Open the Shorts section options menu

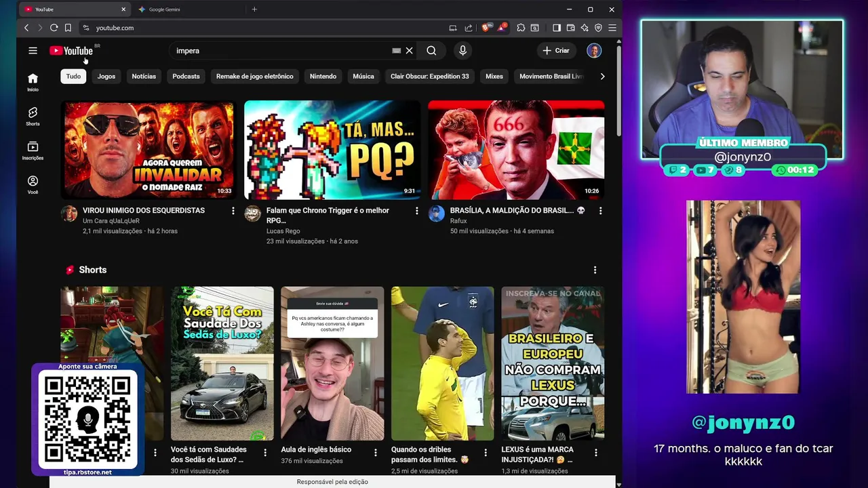click(x=595, y=270)
